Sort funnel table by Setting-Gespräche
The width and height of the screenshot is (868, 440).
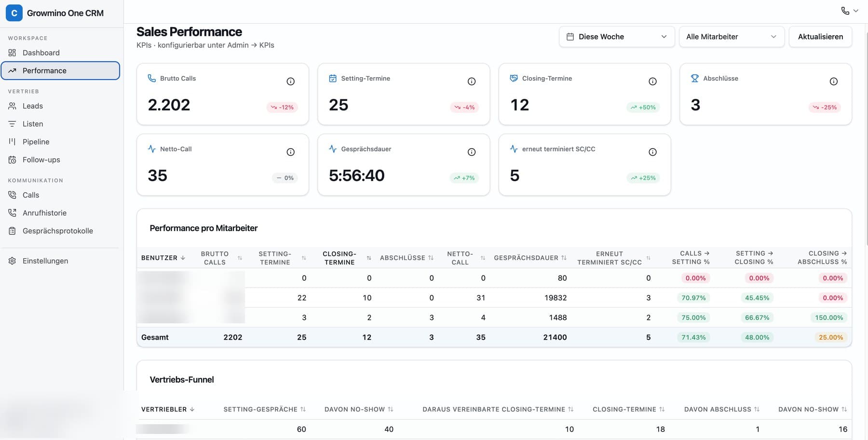[x=265, y=410]
